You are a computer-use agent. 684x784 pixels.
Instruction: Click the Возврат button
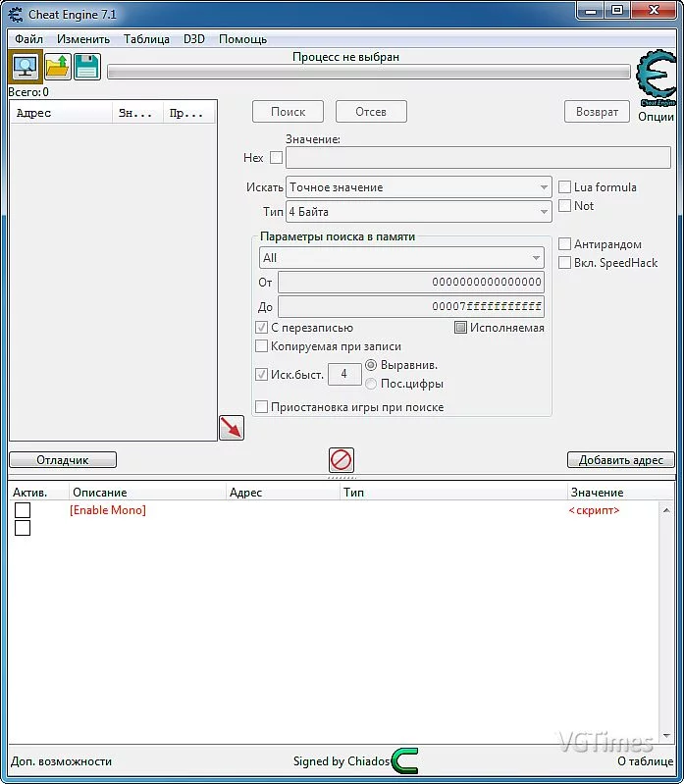point(597,112)
